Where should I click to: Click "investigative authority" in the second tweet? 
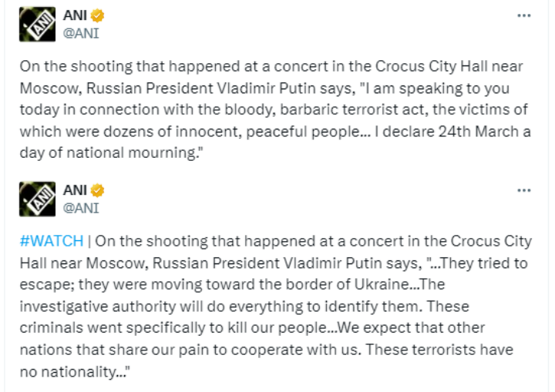98,307
